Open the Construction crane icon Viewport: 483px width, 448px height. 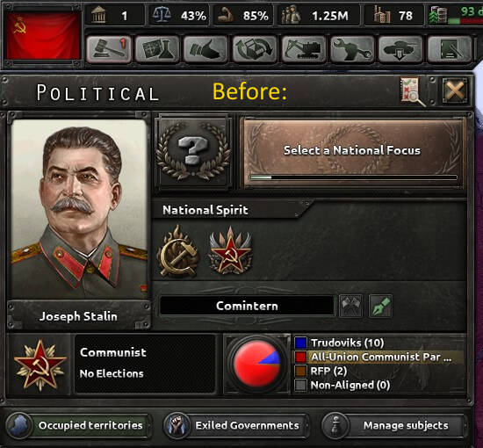[304, 49]
